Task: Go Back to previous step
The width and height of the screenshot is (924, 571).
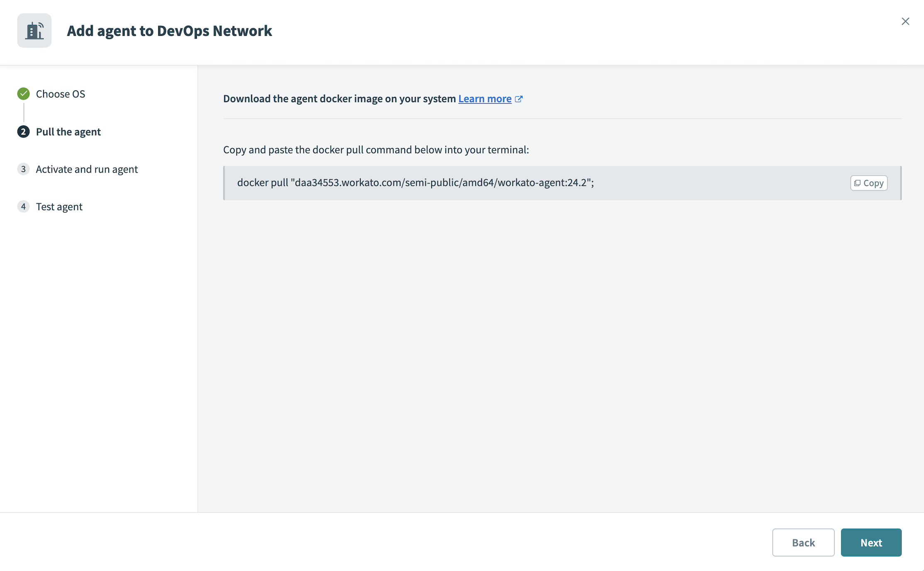Action: point(803,542)
